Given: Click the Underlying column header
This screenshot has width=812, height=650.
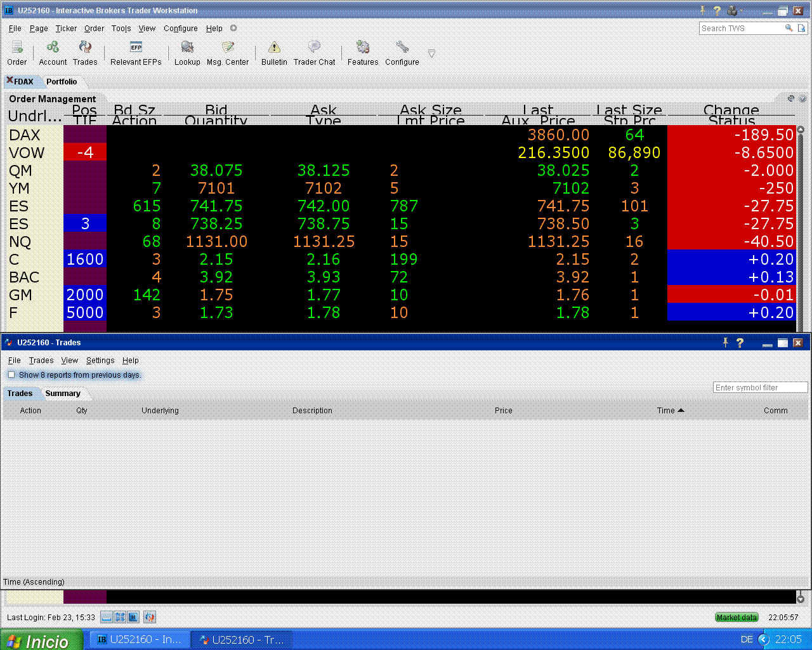Looking at the screenshot, I should coord(160,411).
